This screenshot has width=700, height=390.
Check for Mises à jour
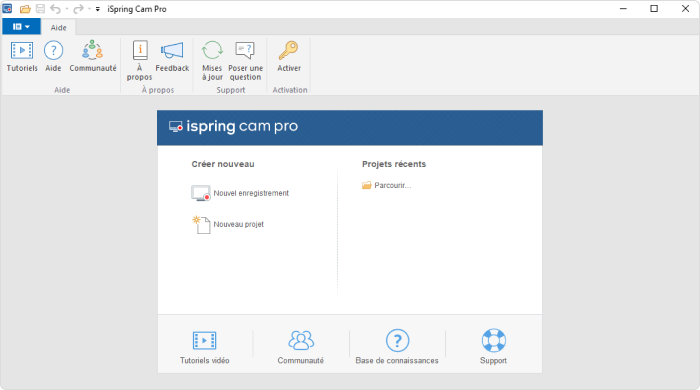pyautogui.click(x=212, y=61)
